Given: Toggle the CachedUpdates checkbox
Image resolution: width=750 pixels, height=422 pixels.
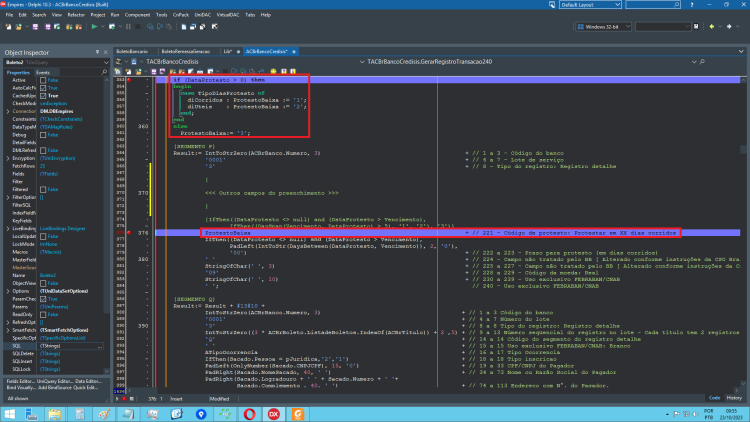Looking at the screenshot, I should pos(43,96).
